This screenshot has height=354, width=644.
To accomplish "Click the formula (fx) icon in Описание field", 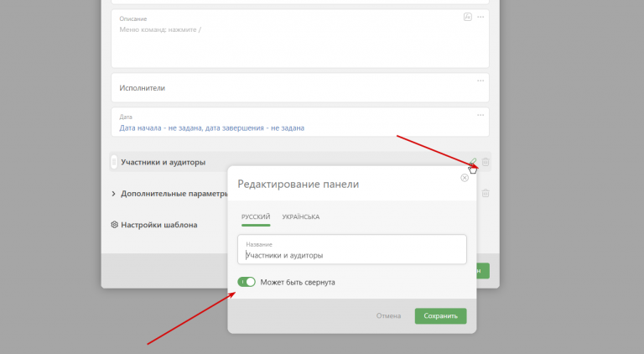I will pyautogui.click(x=467, y=17).
